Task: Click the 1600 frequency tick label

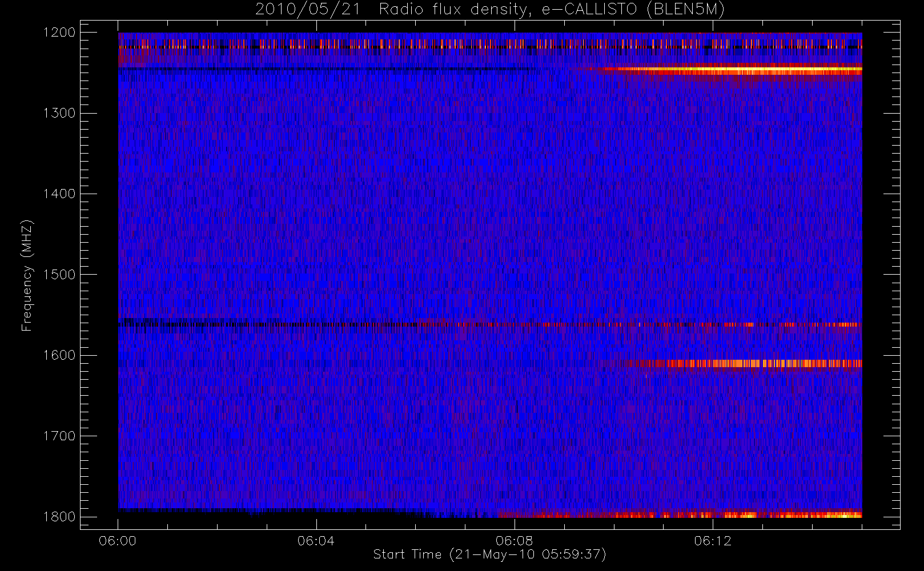Action: [x=59, y=355]
